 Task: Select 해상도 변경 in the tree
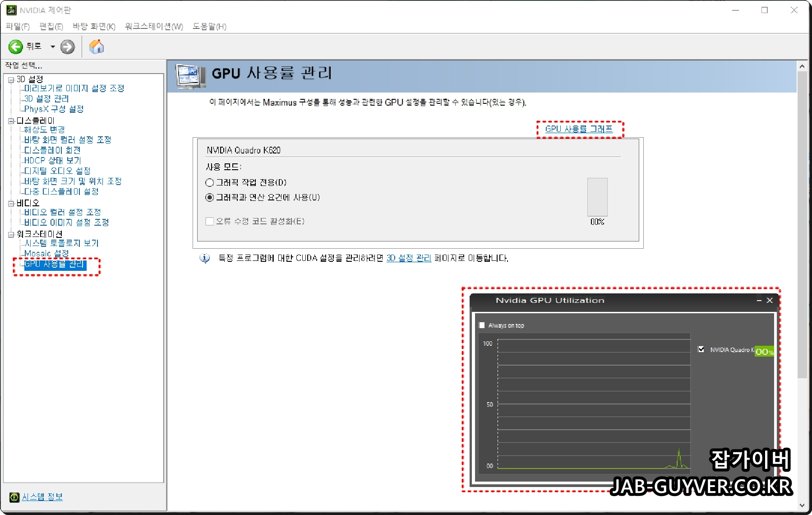(44, 130)
